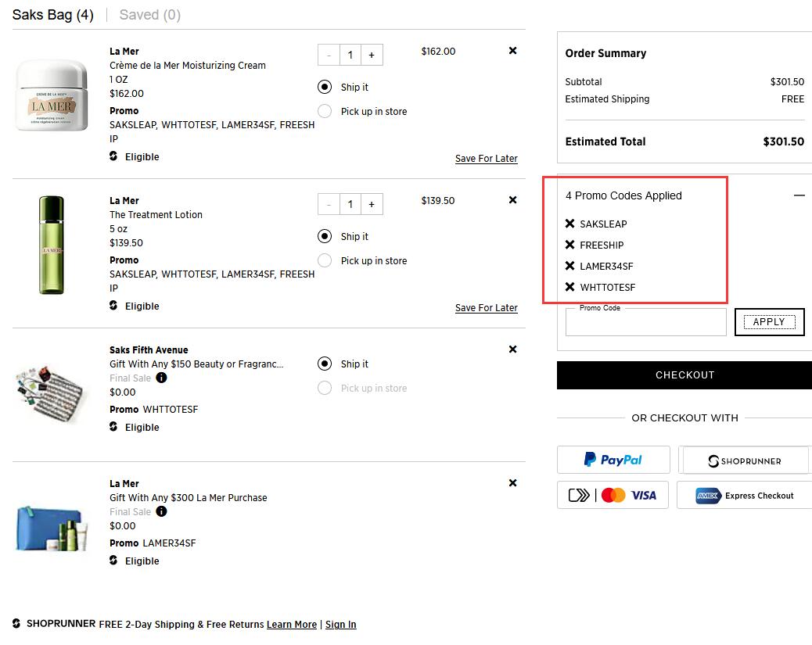Click ShopRunner logo in footer banner
This screenshot has height=645, width=812.
tap(54, 623)
